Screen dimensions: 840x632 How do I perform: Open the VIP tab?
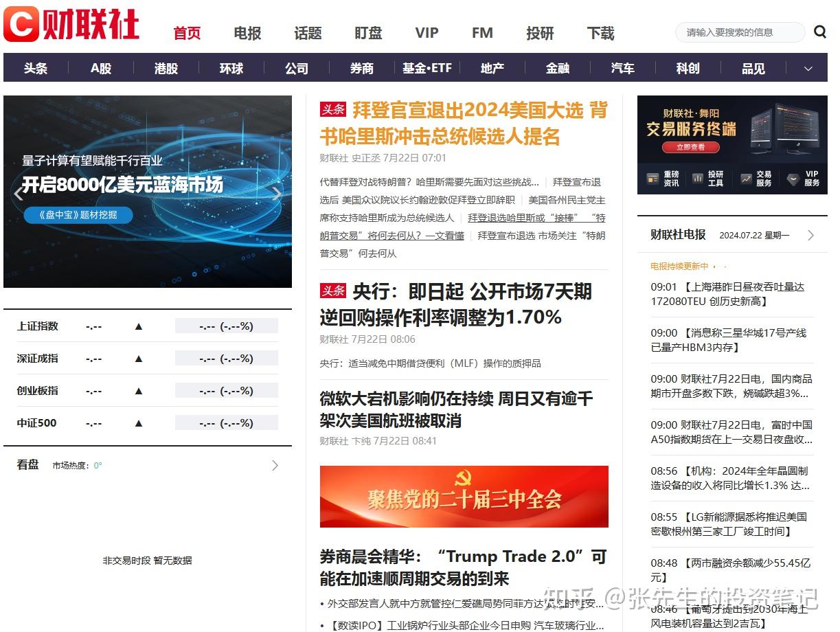427,33
